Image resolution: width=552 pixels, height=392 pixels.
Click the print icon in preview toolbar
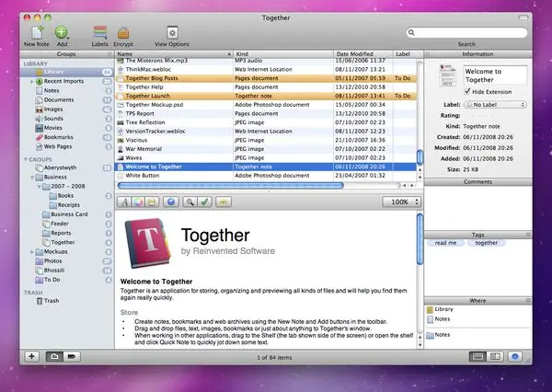[x=152, y=202]
